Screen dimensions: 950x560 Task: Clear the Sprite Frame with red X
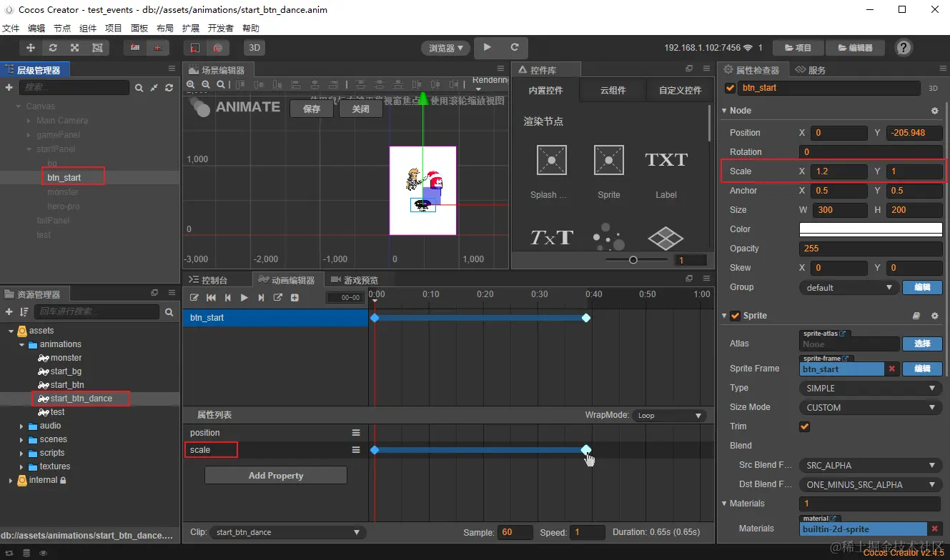(x=892, y=369)
